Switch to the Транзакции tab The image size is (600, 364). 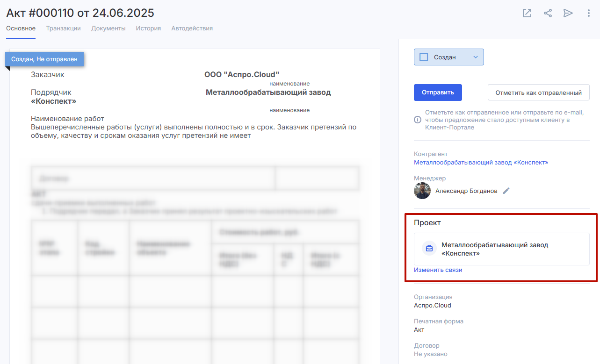click(63, 29)
